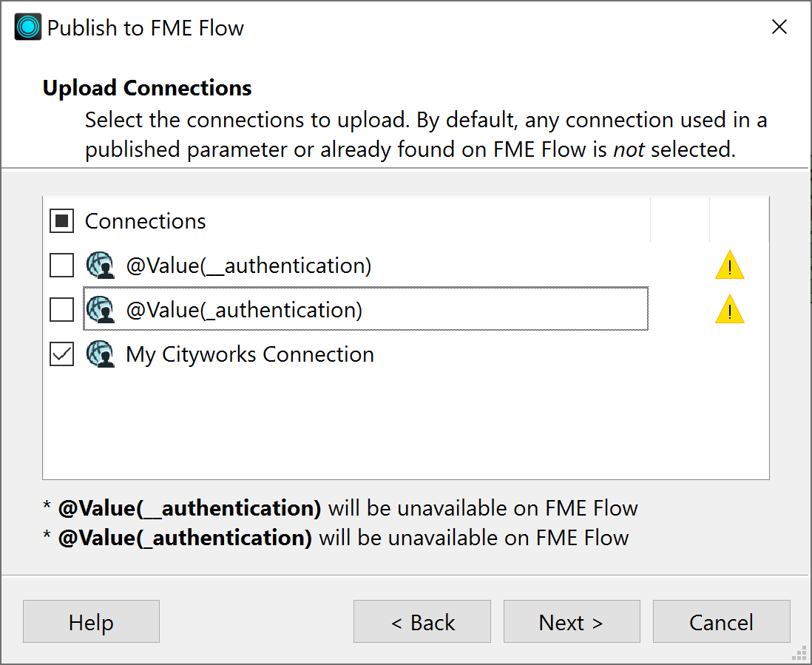Check the @Value(_authentication) connection checkbox
This screenshot has width=812, height=665.
point(61,309)
